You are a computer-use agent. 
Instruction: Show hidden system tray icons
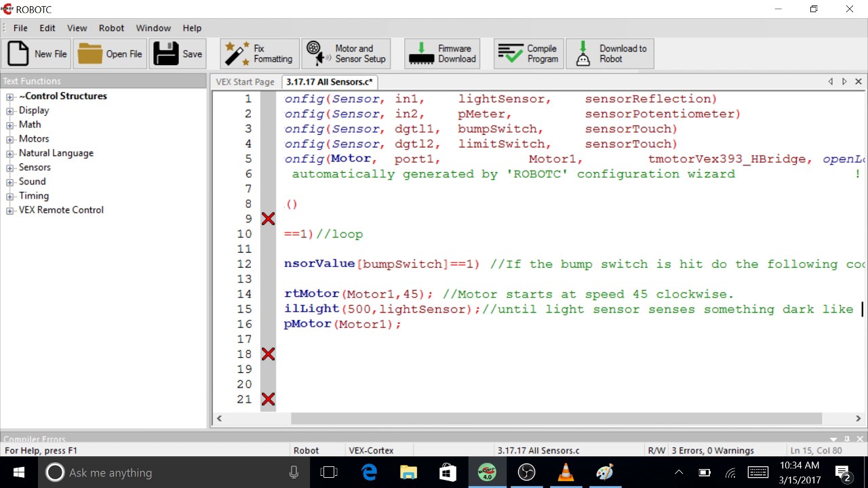coord(679,472)
